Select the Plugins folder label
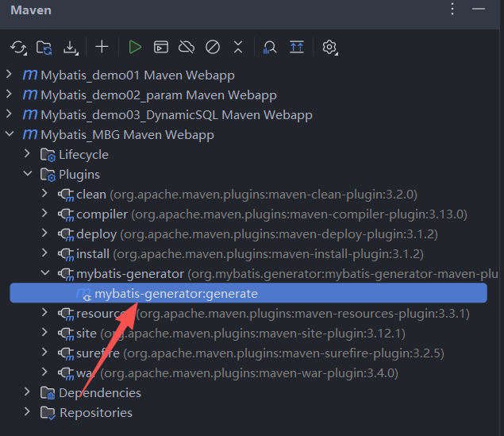The image size is (504, 436). pyautogui.click(x=79, y=175)
